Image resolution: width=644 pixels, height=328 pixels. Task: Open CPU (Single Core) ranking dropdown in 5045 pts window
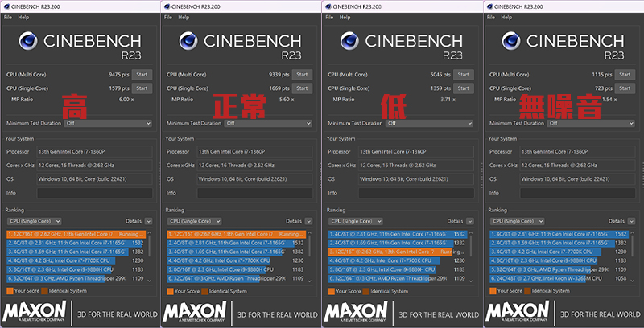[x=356, y=221]
